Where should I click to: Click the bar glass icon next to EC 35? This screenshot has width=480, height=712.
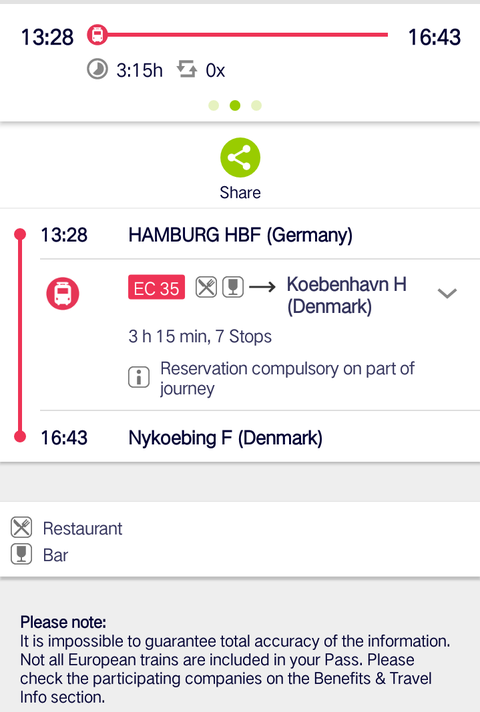[233, 287]
